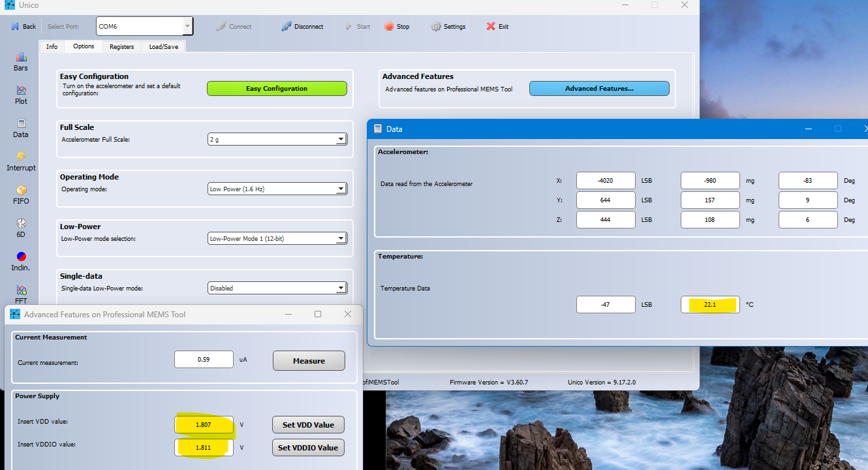Change the Operating mode selection
The width and height of the screenshot is (868, 470).
(341, 189)
